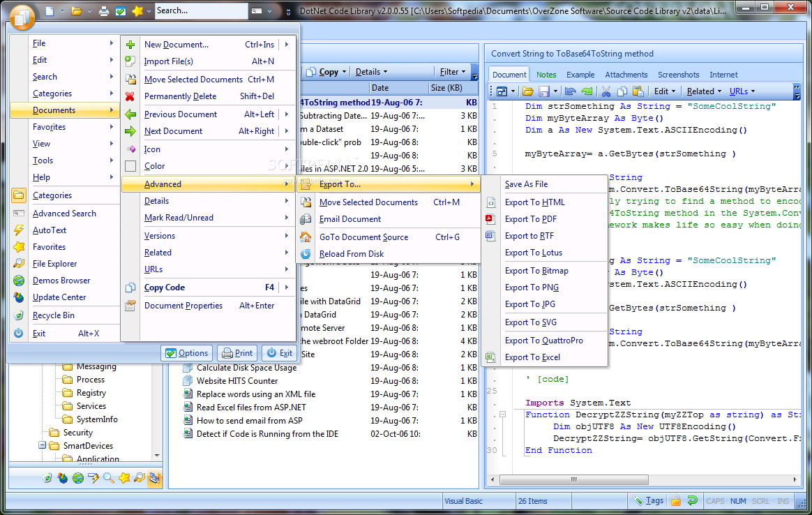This screenshot has height=515, width=812.
Task: Click the orange application orb button
Action: point(22,17)
